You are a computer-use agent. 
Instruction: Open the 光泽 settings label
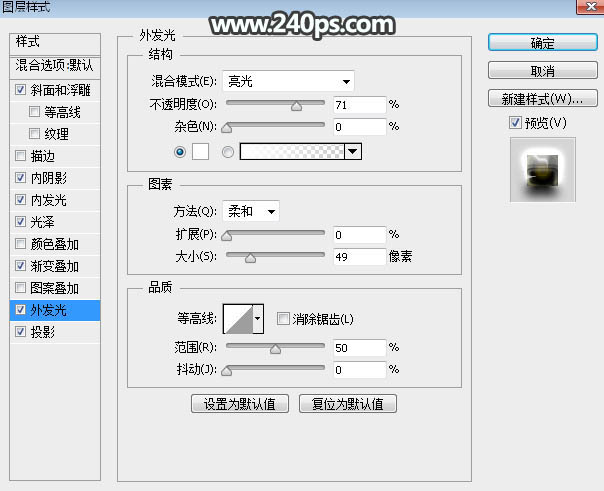point(42,222)
